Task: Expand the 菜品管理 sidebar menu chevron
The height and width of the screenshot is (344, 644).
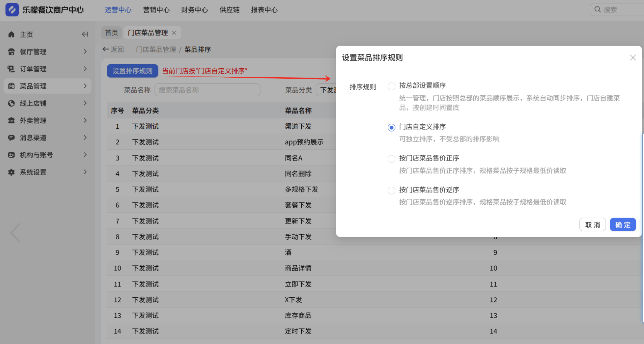Action: tap(85, 86)
